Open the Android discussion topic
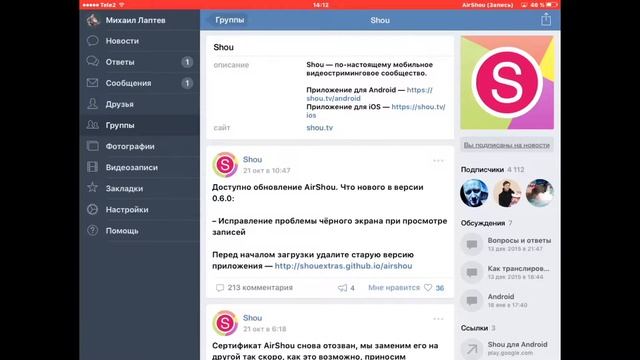 click(506, 300)
